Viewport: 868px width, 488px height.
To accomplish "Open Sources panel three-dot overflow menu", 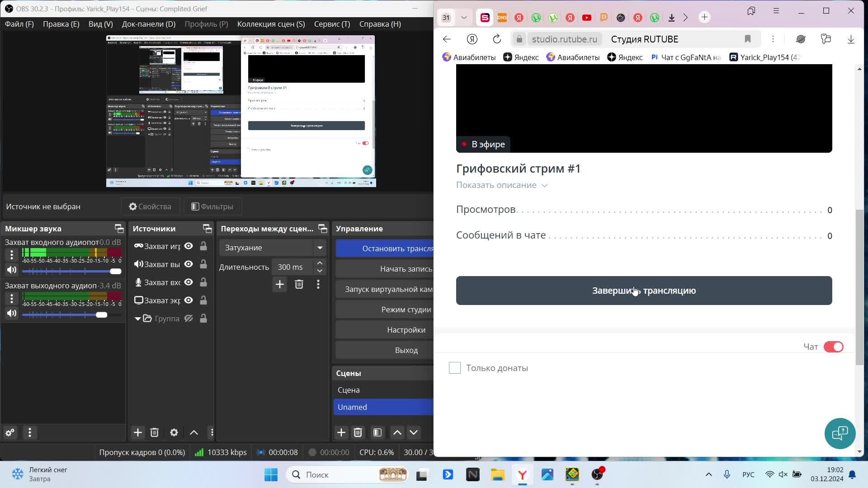I will (212, 432).
